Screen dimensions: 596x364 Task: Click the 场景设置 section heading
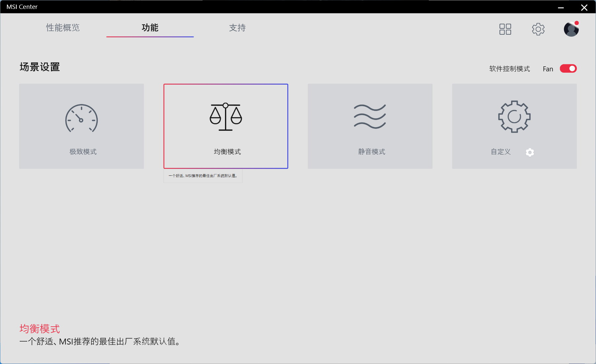point(39,67)
